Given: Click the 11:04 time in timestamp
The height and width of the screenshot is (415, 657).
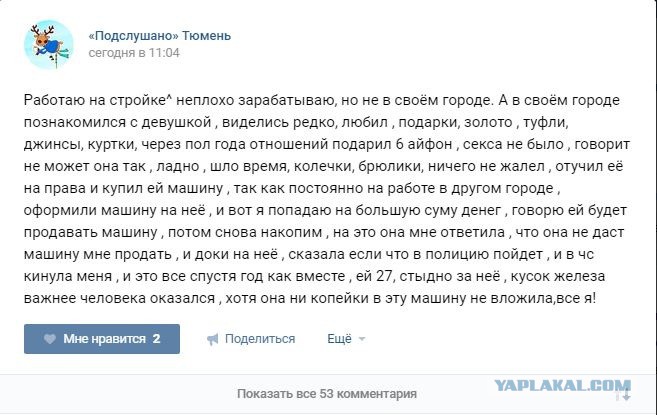Looking at the screenshot, I should tap(164, 53).
